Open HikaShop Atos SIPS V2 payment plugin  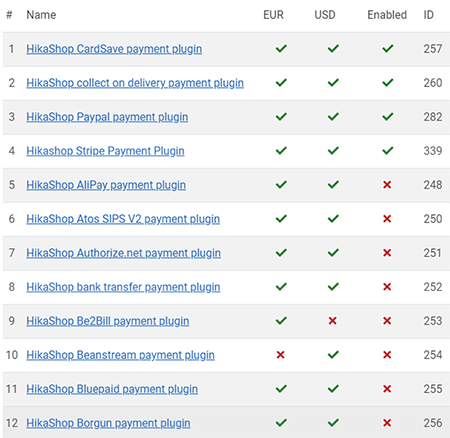(123, 219)
